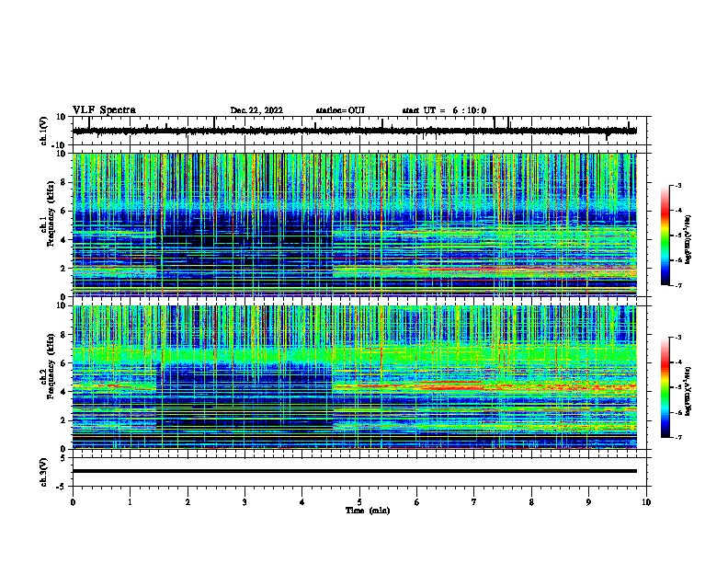Click the ch.3 flat black trace line
Screen dimensions: 728x563
(354, 471)
